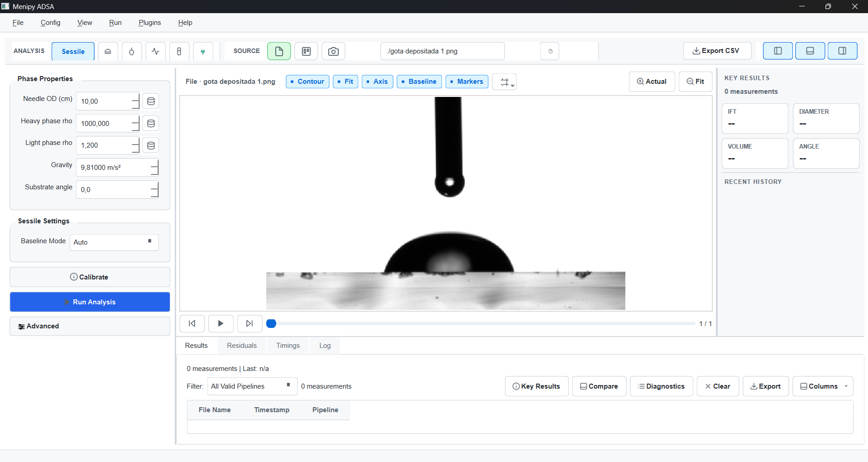Viewport: 868px width, 462px height.
Task: Open the Plugins menu
Action: [x=150, y=23]
